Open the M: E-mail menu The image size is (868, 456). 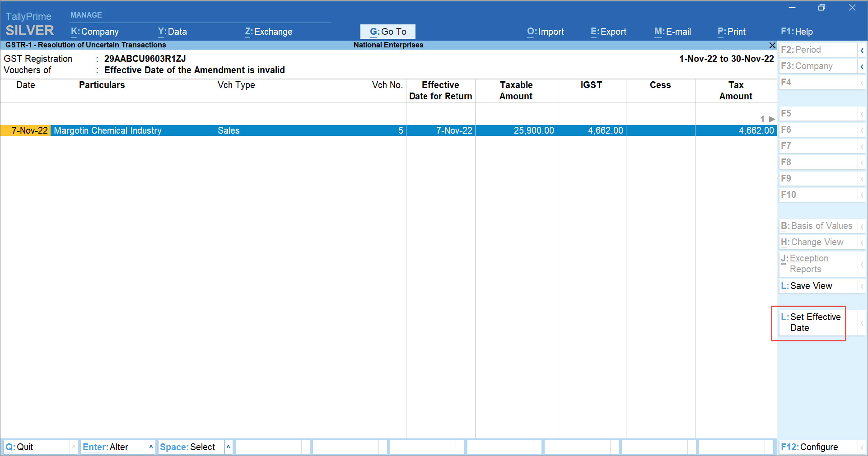[x=672, y=32]
